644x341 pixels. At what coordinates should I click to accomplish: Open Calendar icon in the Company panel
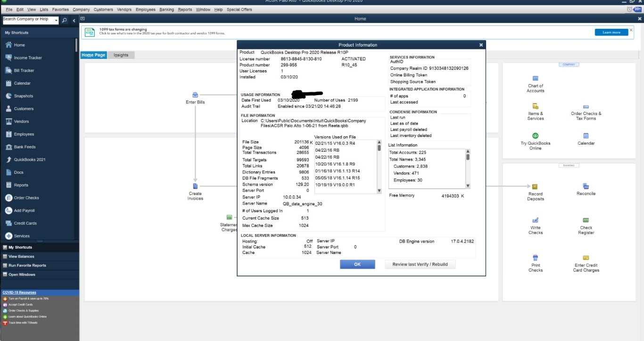[586, 136]
